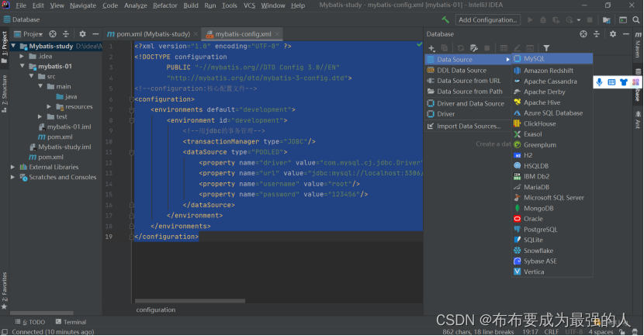Open the Table editor icon in Database toolbar
Image resolution: width=644 pixels, height=336 pixels.
point(504,48)
